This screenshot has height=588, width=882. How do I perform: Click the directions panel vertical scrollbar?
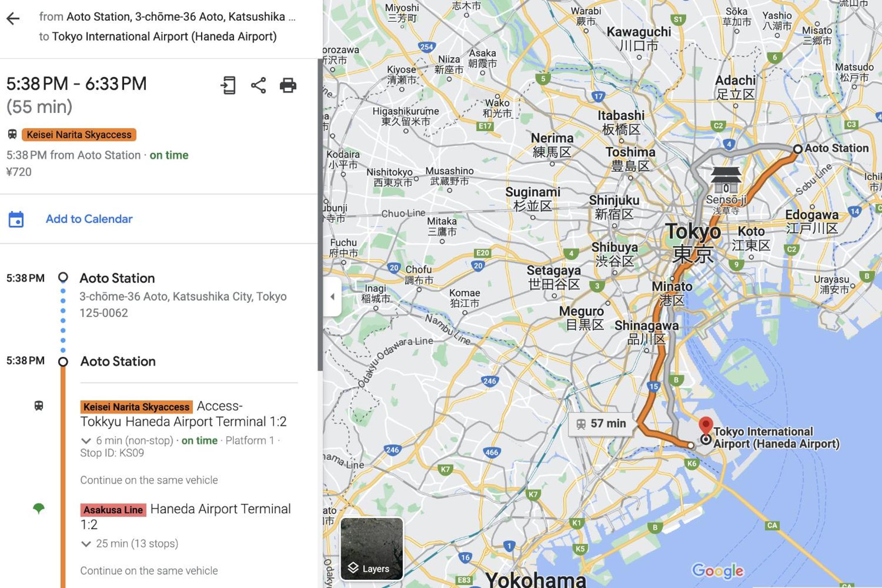(320, 214)
